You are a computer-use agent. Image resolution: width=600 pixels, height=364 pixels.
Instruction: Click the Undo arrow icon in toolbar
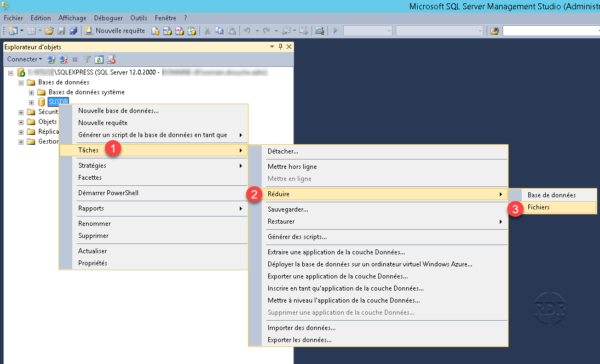tap(248, 31)
